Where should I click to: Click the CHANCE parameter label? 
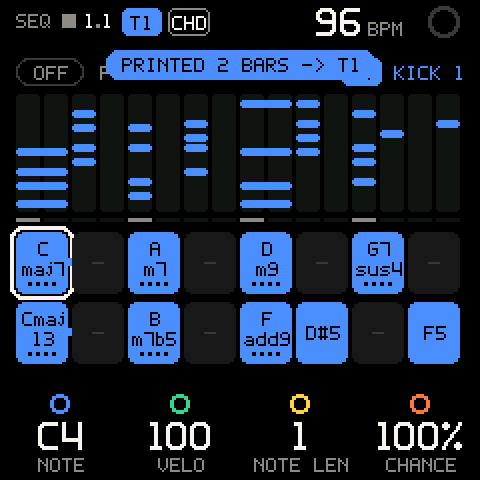[x=421, y=465]
